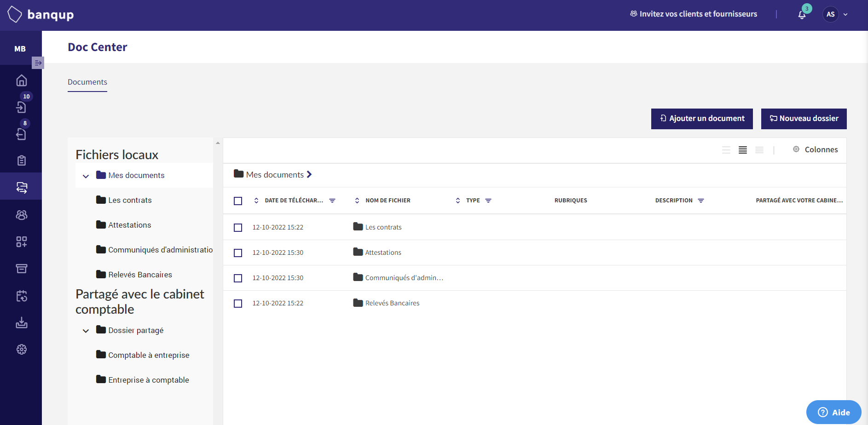The height and width of the screenshot is (425, 868).
Task: Expand the sidebar with the arrow toggle
Action: (x=38, y=63)
